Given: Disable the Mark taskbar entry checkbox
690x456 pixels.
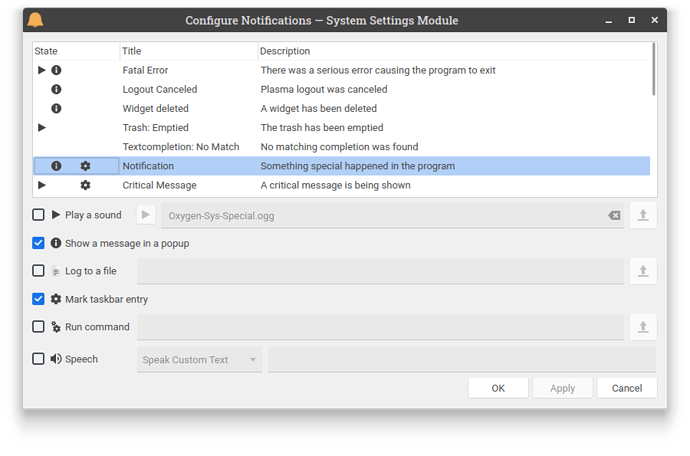Looking at the screenshot, I should click(x=38, y=299).
